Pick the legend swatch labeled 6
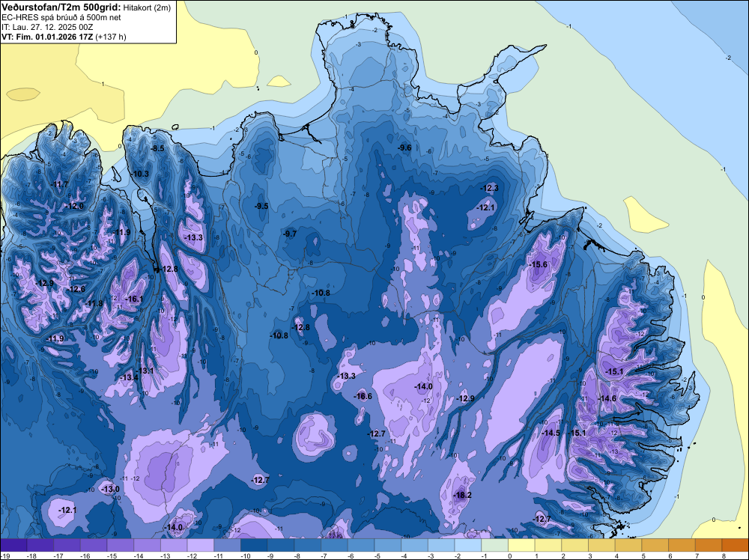749x560 pixels. pyautogui.click(x=682, y=545)
